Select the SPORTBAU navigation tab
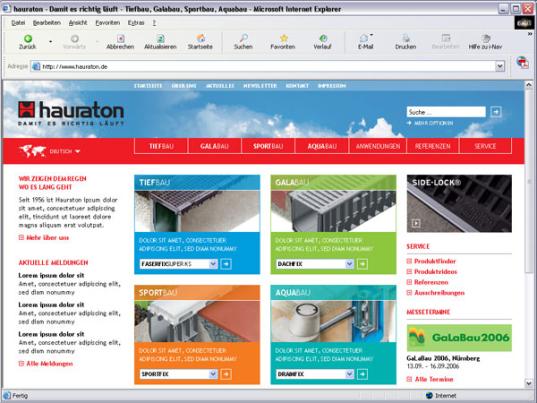This screenshot has width=537, height=403. (x=268, y=146)
